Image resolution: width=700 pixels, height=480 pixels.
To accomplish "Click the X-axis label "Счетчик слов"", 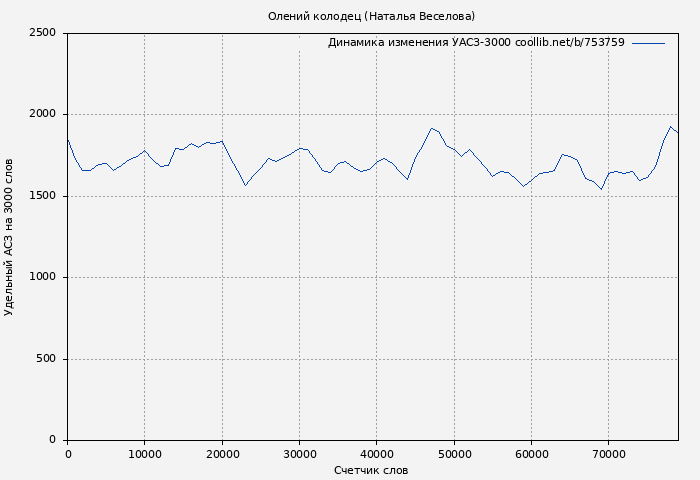I will tap(371, 470).
